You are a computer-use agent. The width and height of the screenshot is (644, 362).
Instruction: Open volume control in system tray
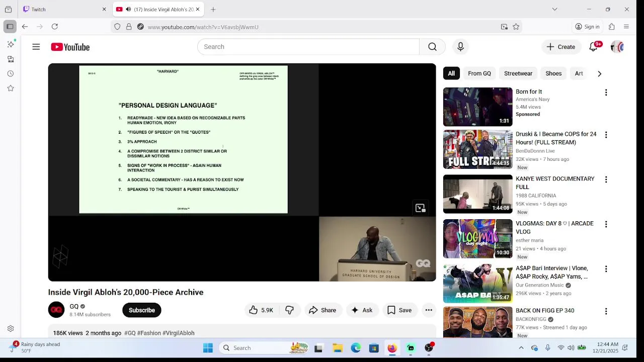click(x=571, y=348)
